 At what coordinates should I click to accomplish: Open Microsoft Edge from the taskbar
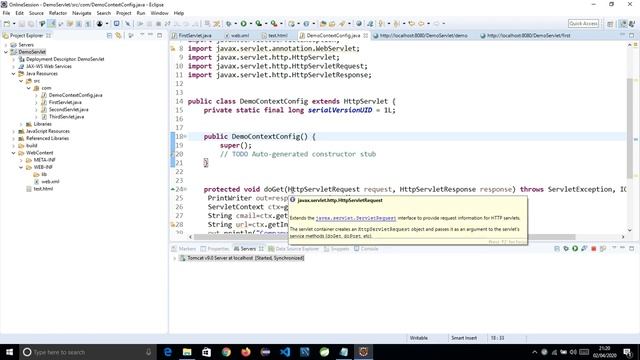tap(167, 352)
